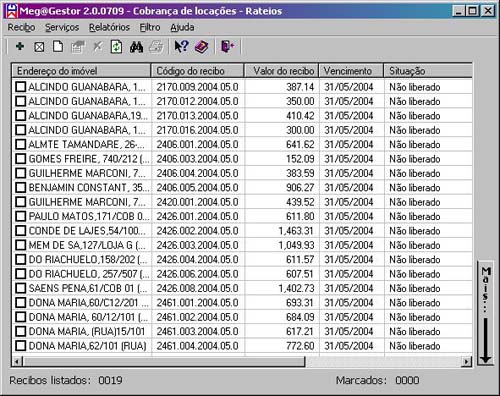500x396 pixels.
Task: Select receipt code 2426.003.2004.05.0
Action: [197, 245]
